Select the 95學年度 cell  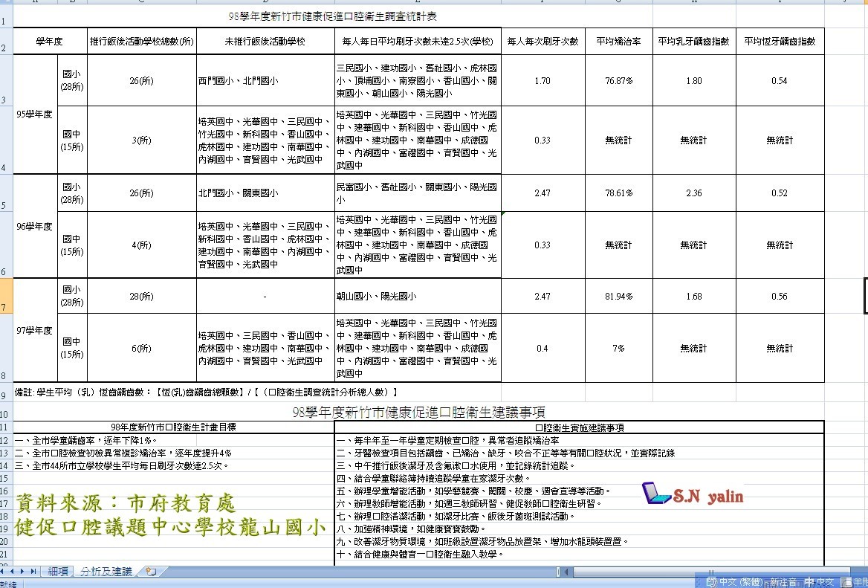click(35, 114)
